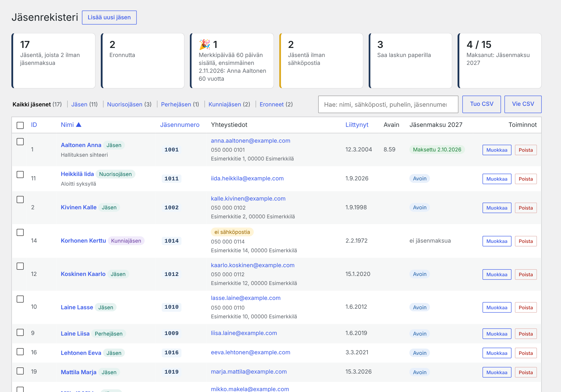Sort the list by ID column header
The width and height of the screenshot is (561, 392).
pos(34,125)
